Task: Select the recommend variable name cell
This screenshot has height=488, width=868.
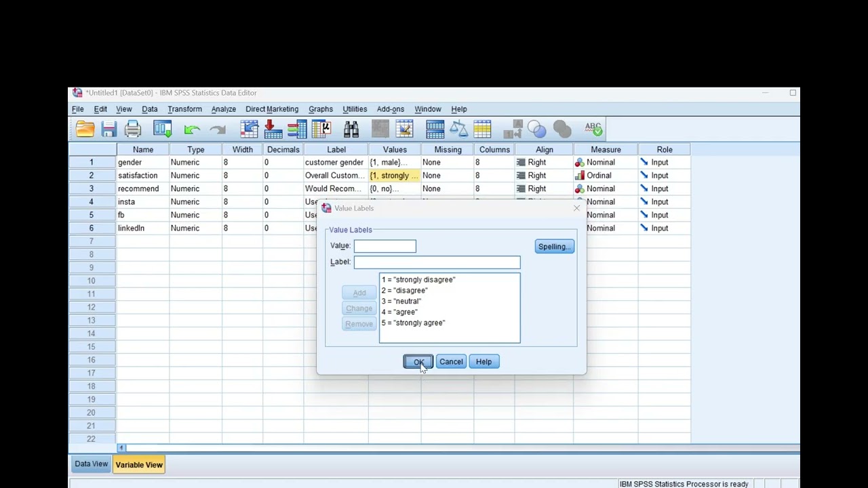Action: click(143, 189)
